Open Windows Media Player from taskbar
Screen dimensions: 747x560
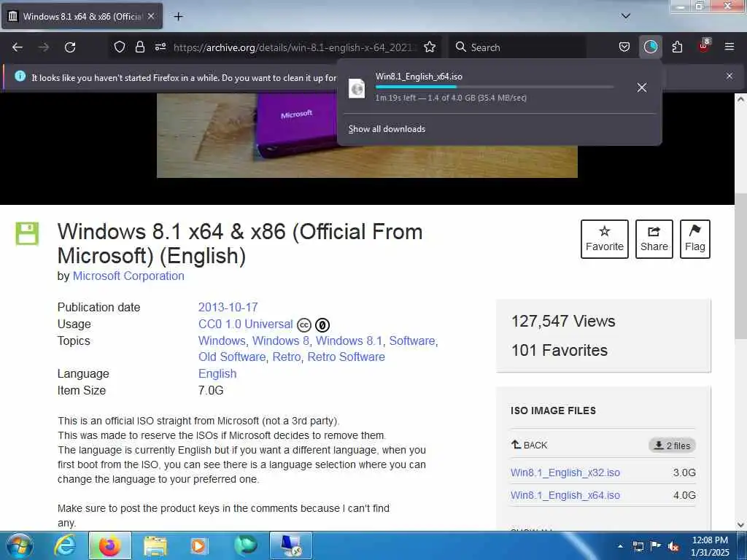click(198, 545)
